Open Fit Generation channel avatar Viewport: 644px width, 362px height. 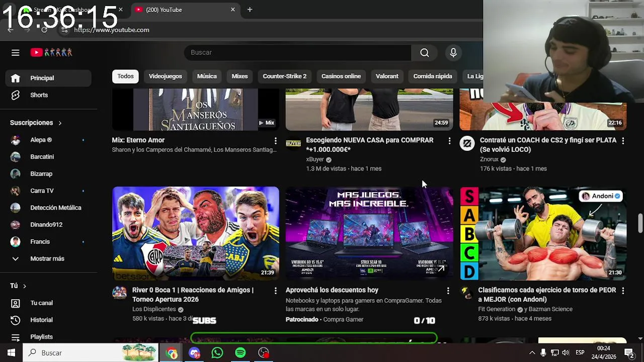466,292
